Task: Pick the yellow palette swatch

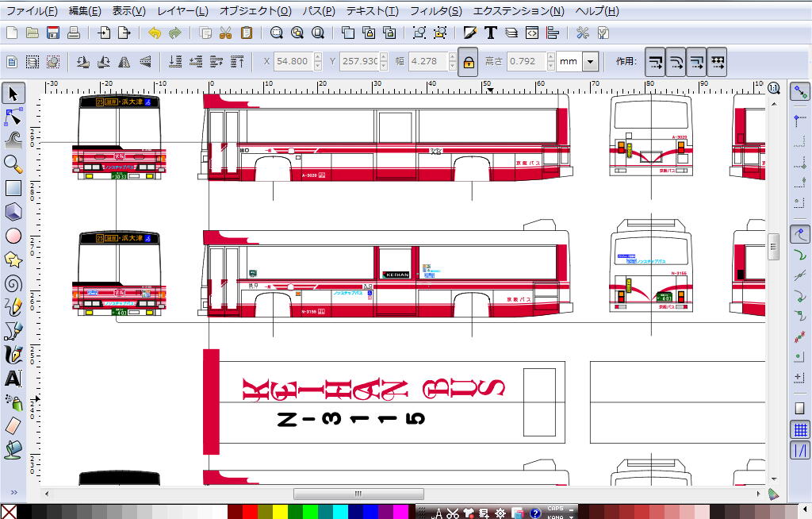Action: click(x=280, y=512)
